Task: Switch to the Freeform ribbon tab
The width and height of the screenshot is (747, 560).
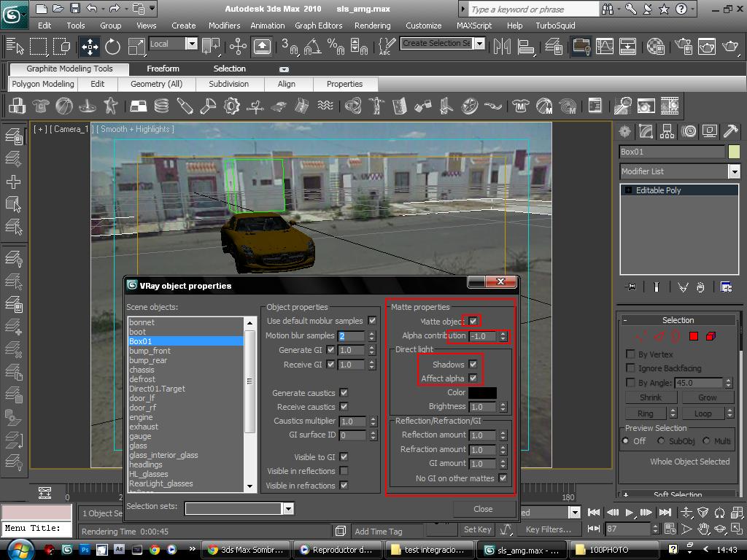Action: pos(163,69)
